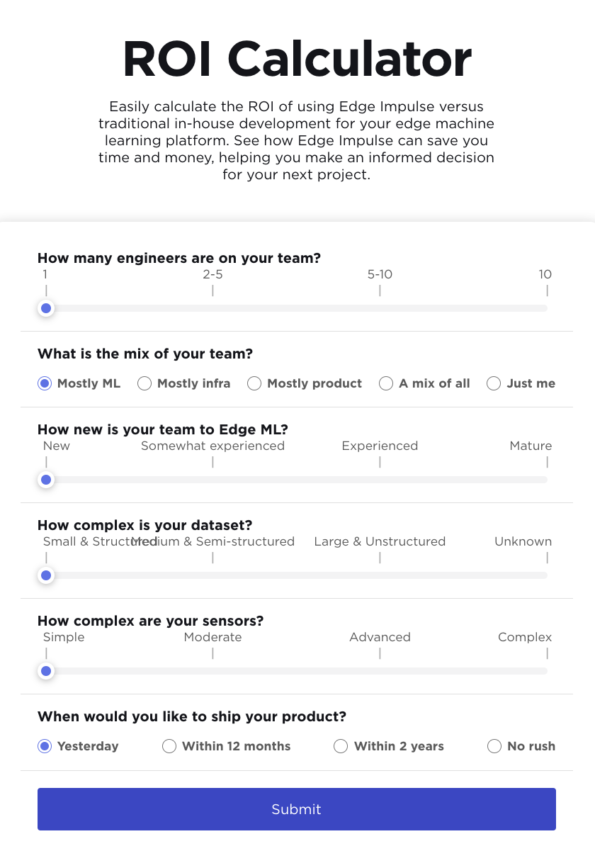Set engineers slider to 2-5 mark

click(212, 308)
